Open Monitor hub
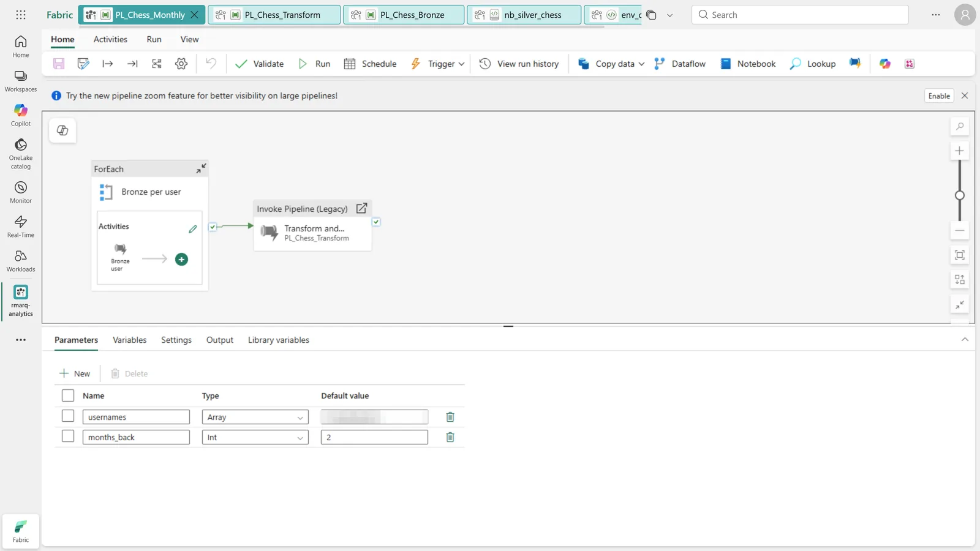Screen dimensions: 980x551 (21, 192)
